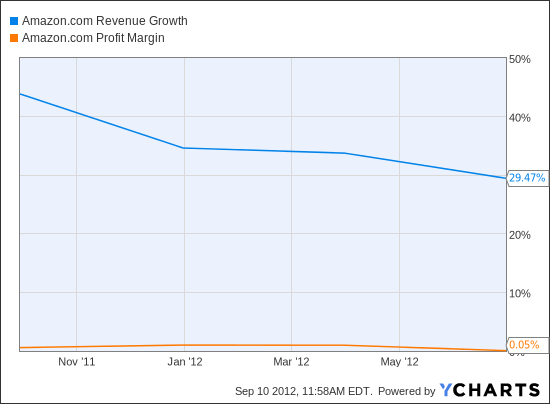Click the 20% y-axis label
This screenshot has width=550, height=404.
click(519, 235)
